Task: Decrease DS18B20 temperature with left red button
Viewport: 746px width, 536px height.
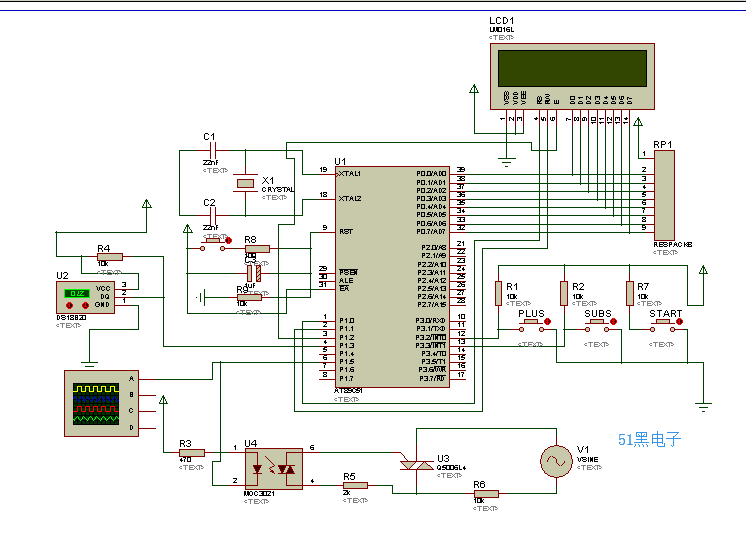Action: coord(69,305)
